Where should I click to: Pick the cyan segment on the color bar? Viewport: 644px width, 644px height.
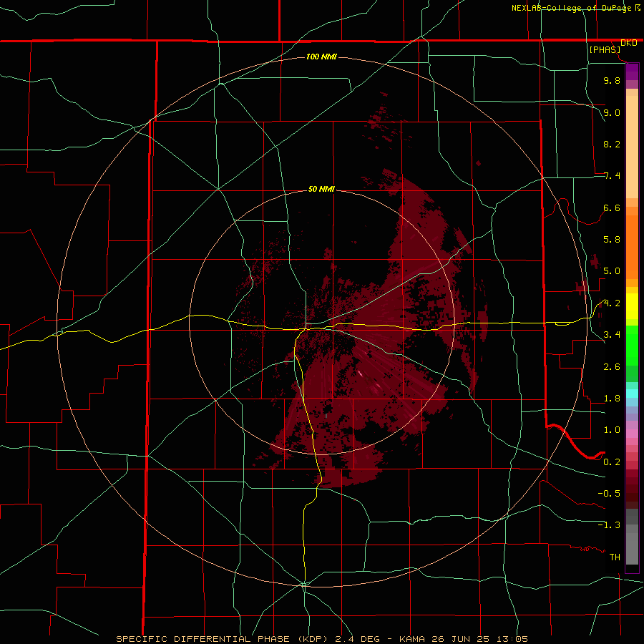coord(632,394)
